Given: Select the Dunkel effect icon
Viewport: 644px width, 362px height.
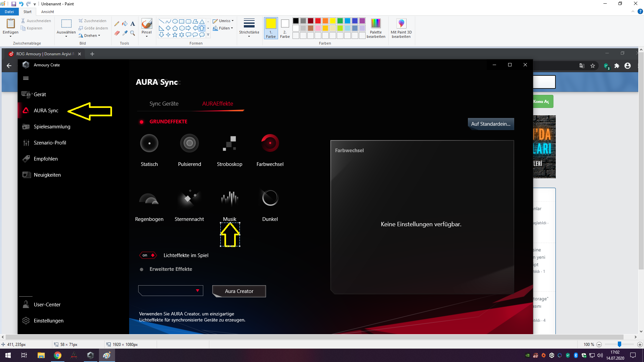Looking at the screenshot, I should coord(270,198).
